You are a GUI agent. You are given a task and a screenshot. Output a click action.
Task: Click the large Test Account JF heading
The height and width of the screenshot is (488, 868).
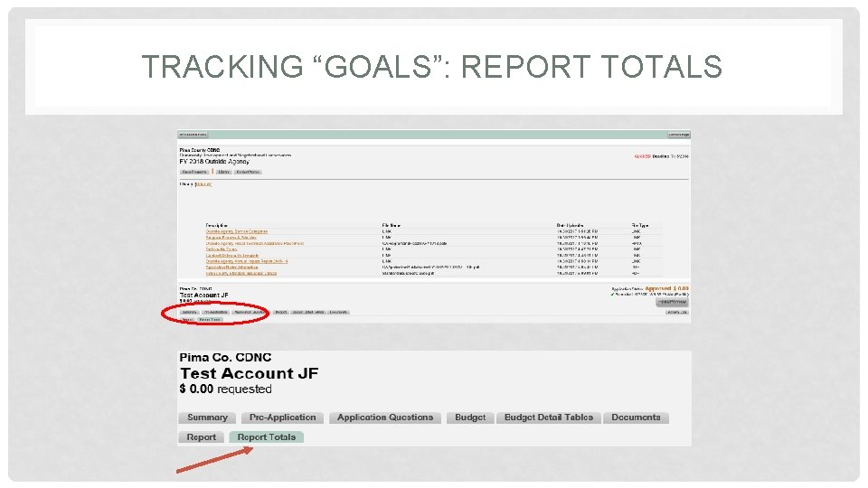click(x=250, y=373)
